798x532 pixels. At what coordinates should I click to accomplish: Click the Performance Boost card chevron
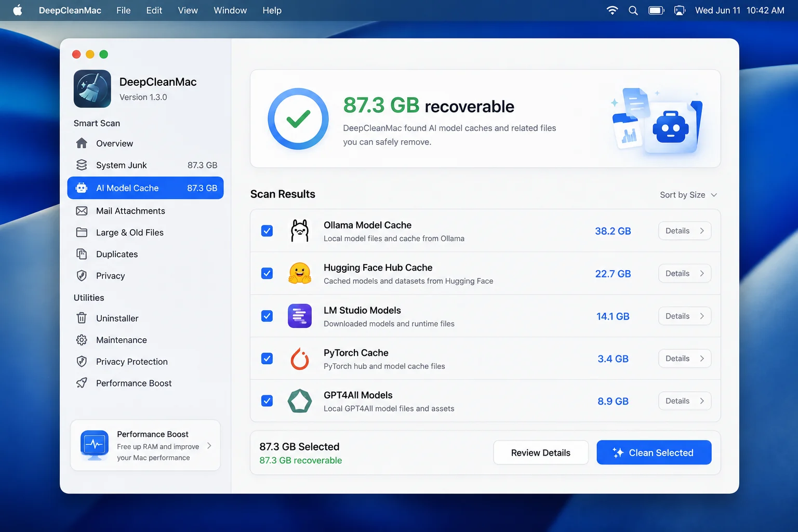(x=209, y=446)
